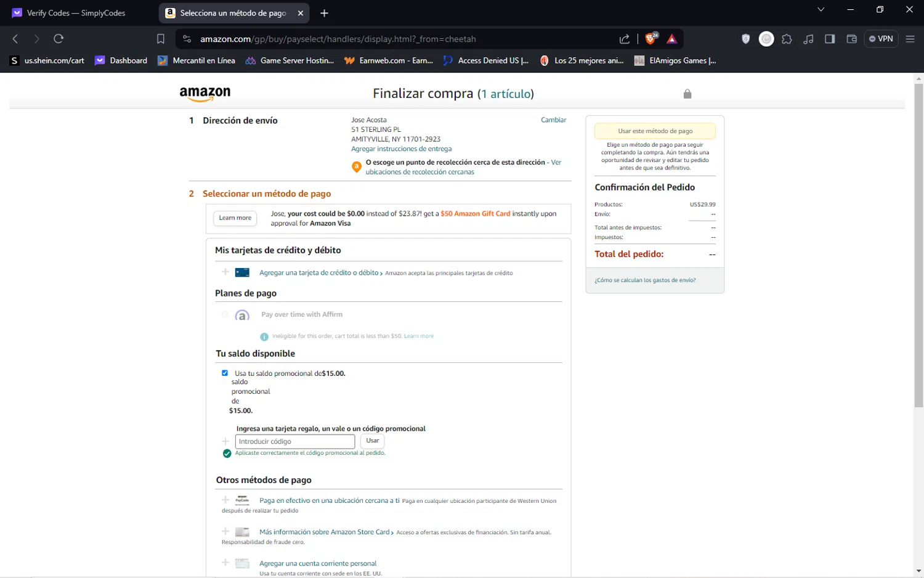Image resolution: width=924 pixels, height=578 pixels.
Task: Open the Brave Wallet icon
Action: [x=851, y=39]
